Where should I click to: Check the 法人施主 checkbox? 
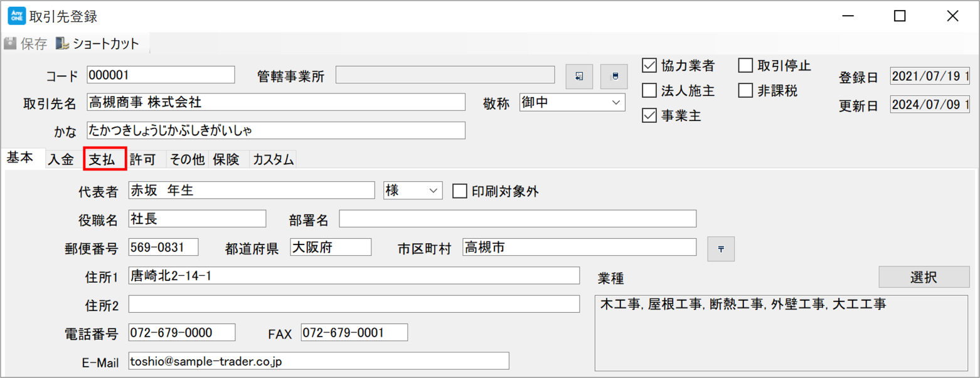tap(649, 90)
